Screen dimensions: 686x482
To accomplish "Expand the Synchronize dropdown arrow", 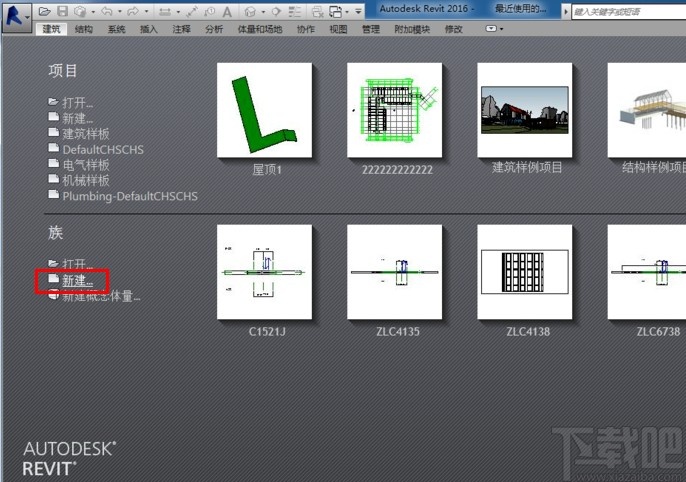I will [93, 12].
